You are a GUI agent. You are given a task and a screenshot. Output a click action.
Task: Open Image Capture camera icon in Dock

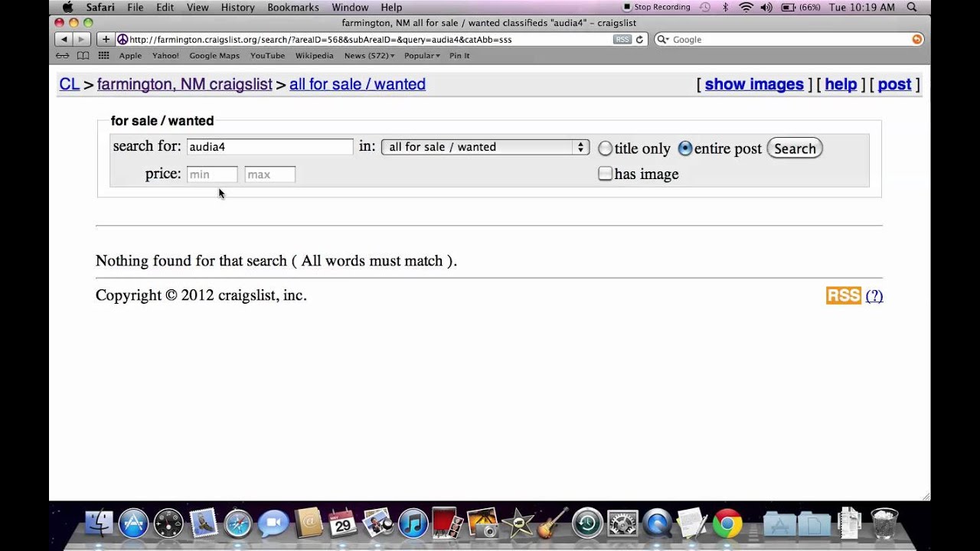(x=482, y=523)
